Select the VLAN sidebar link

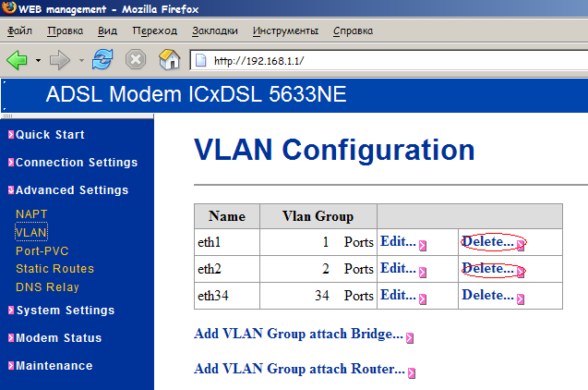coord(31,232)
